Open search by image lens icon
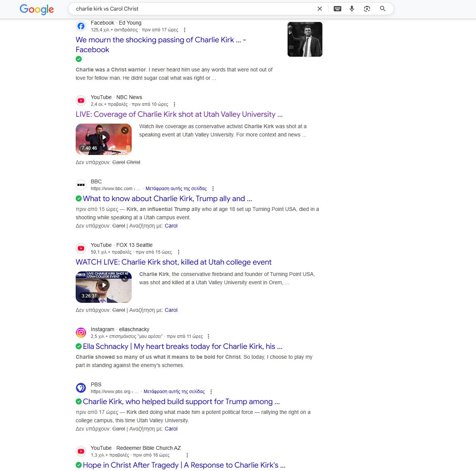Image resolution: width=476 pixels, height=471 pixels. click(x=367, y=9)
